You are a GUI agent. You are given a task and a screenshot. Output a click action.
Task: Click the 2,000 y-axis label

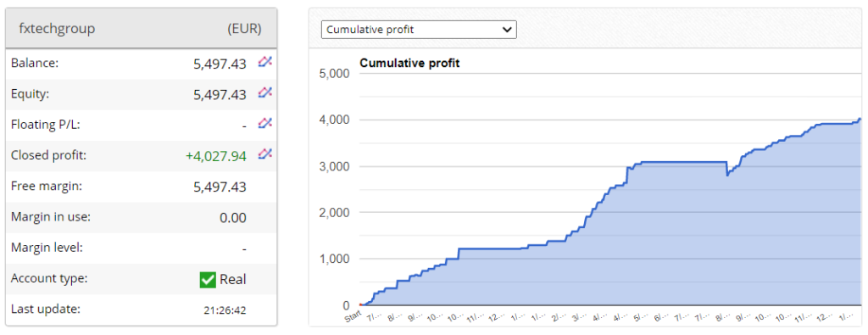tap(335, 213)
